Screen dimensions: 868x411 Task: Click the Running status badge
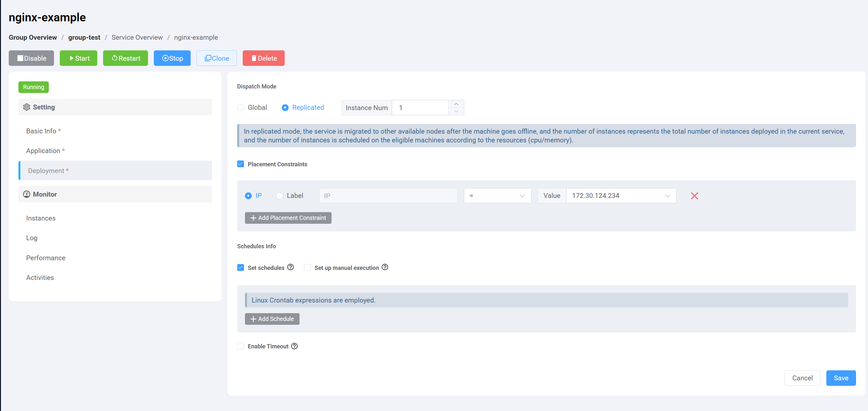pyautogui.click(x=34, y=87)
